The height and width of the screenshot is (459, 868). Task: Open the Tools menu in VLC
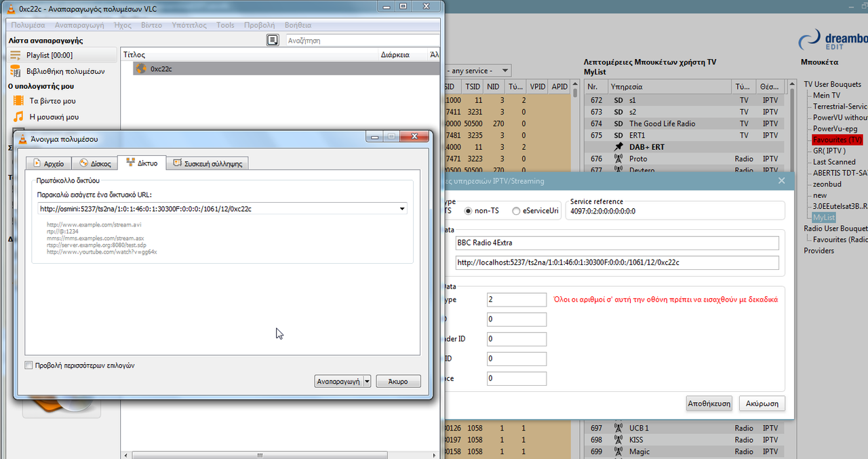(225, 25)
